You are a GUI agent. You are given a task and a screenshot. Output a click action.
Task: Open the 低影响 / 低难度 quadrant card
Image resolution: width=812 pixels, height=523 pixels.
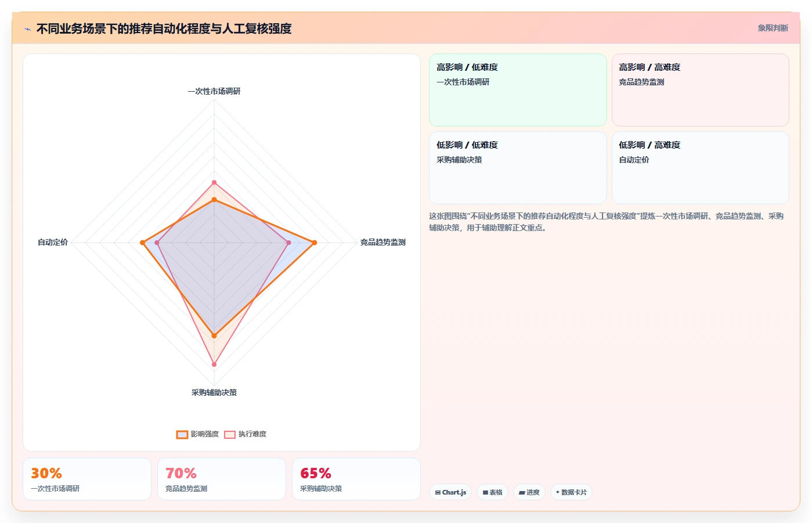(x=518, y=168)
